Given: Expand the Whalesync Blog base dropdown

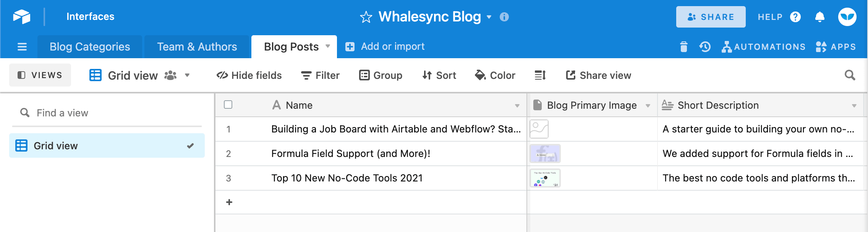Looking at the screenshot, I should pyautogui.click(x=489, y=17).
